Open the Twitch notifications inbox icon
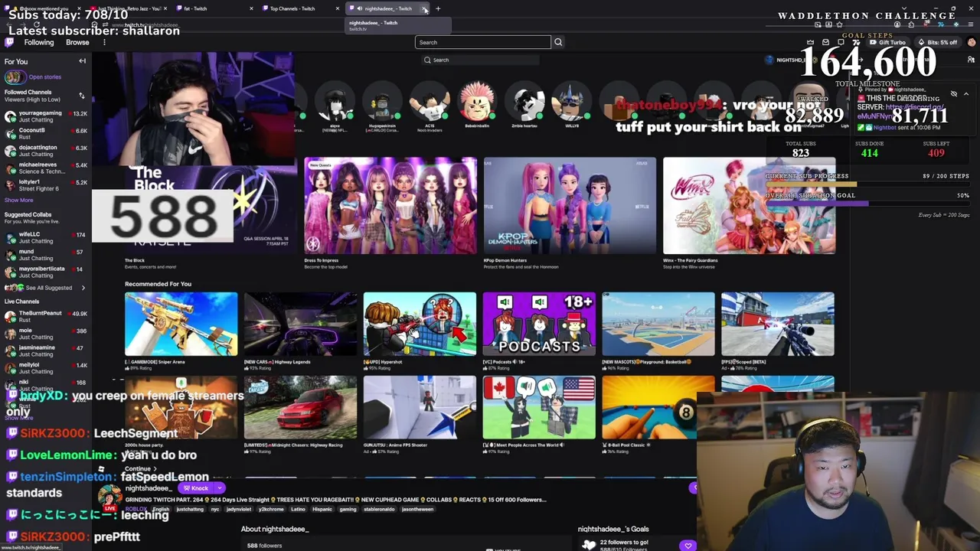The height and width of the screenshot is (551, 980). point(825,42)
